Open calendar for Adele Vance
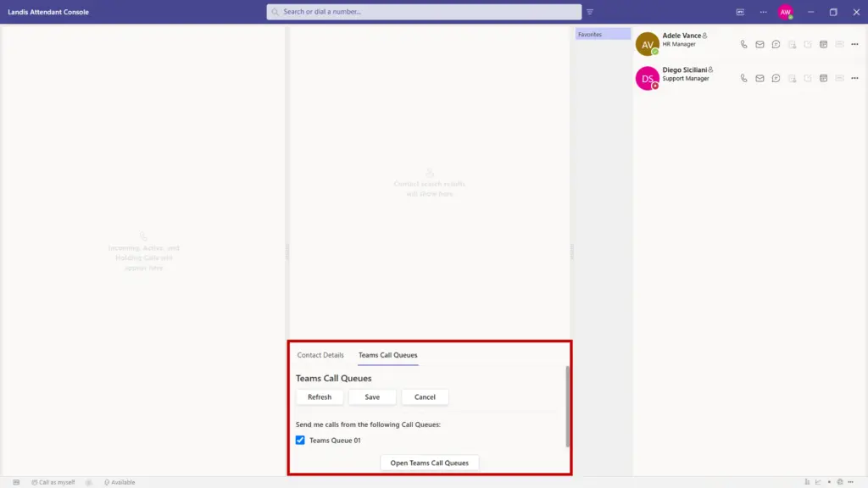 (823, 44)
